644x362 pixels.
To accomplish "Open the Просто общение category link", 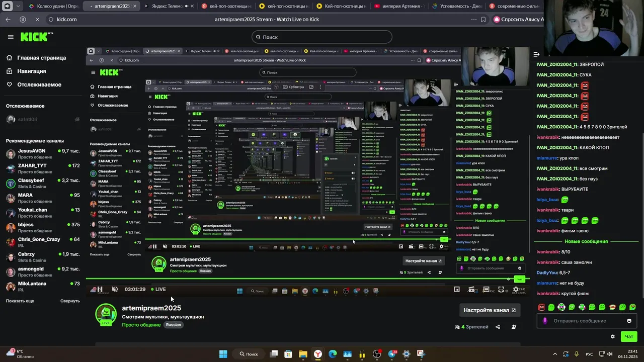I will (141, 325).
